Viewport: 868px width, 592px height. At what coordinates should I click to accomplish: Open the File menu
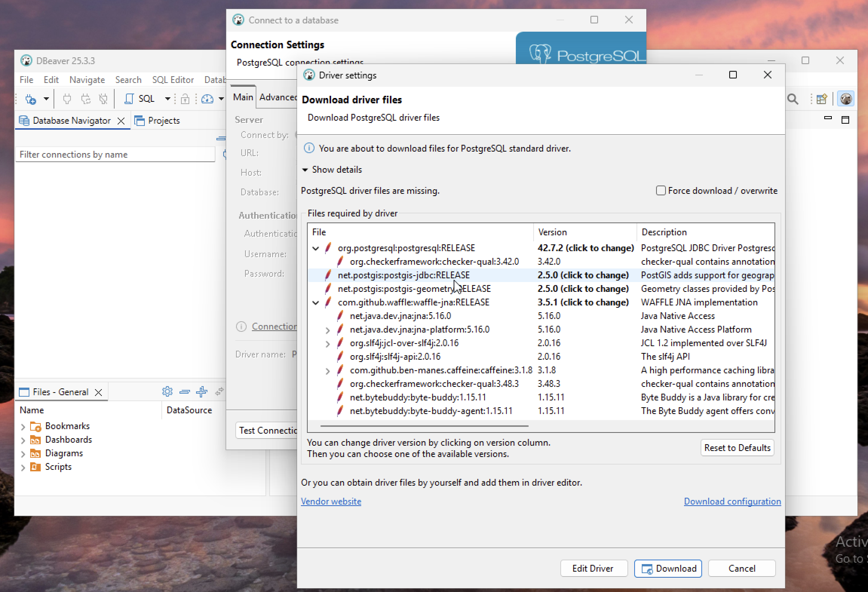click(26, 80)
